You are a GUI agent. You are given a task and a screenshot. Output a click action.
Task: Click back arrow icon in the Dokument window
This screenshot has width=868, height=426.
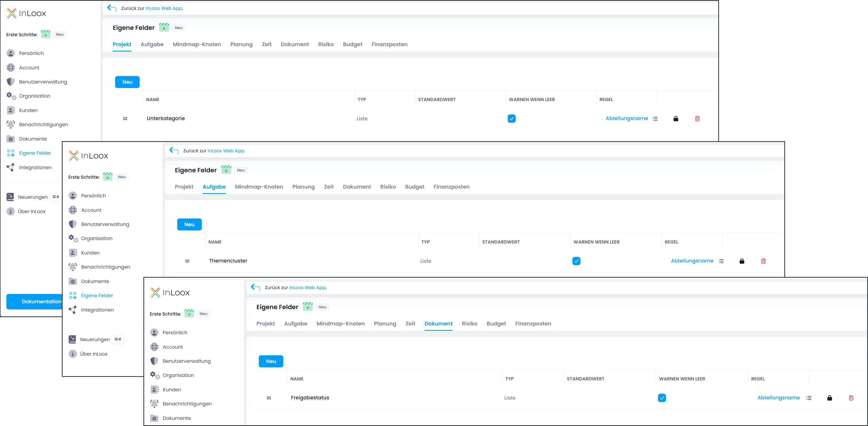point(255,287)
